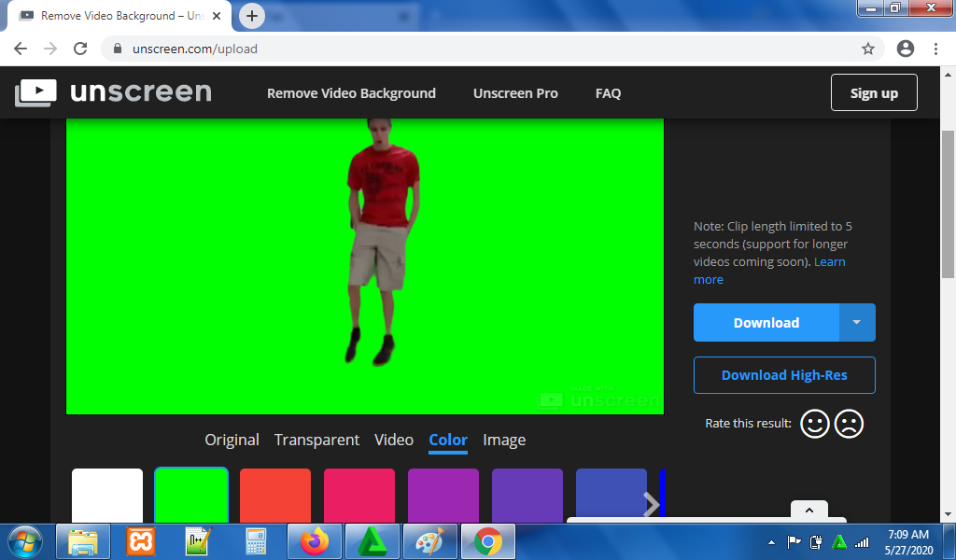Show next color swatches with chevron
Screen dimensions: 956x560
(x=651, y=504)
